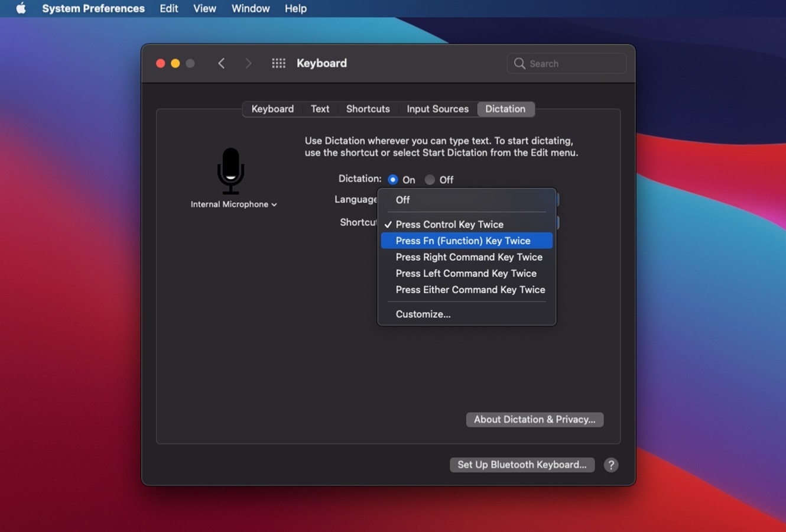This screenshot has width=786, height=532.
Task: Expand the Internal Microphone chevron
Action: coord(274,205)
